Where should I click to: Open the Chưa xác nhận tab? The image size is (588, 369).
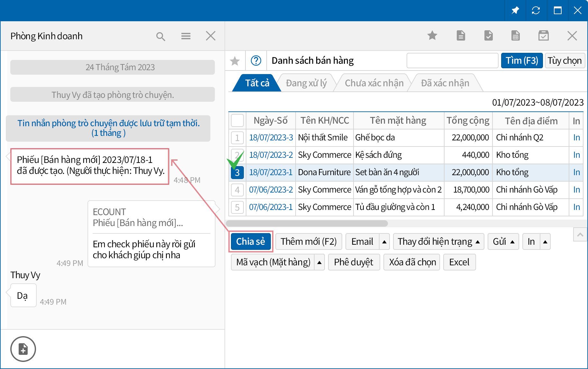coord(374,83)
